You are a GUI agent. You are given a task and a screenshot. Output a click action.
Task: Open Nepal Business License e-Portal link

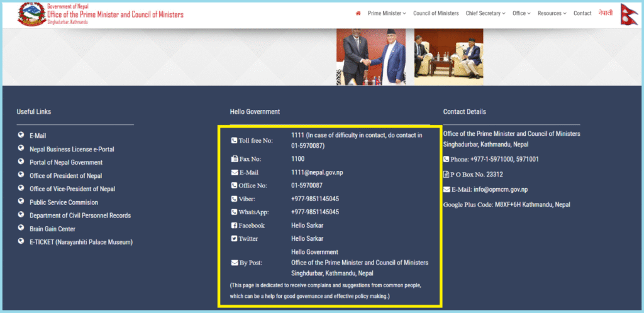[x=72, y=150]
